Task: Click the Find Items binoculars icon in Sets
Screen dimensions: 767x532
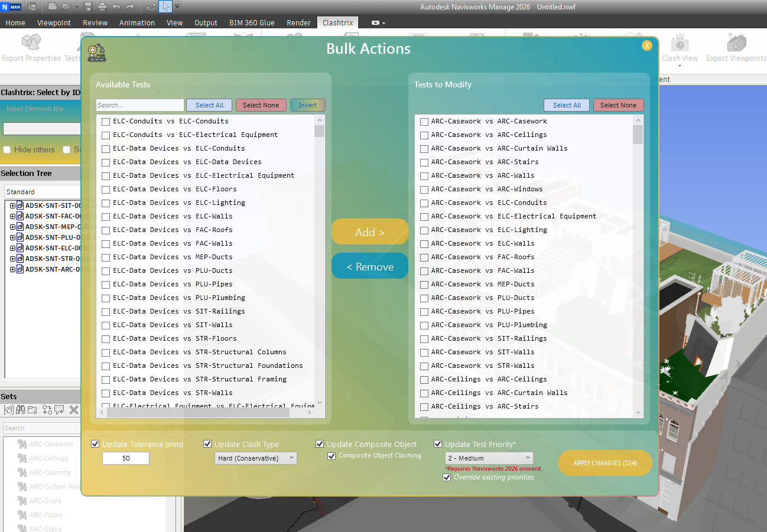Action: (x=21, y=410)
